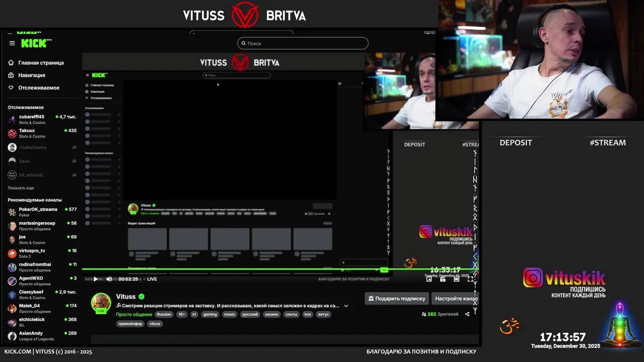
Task: Open the hamburger sidebar menu
Action: pyautogui.click(x=12, y=43)
